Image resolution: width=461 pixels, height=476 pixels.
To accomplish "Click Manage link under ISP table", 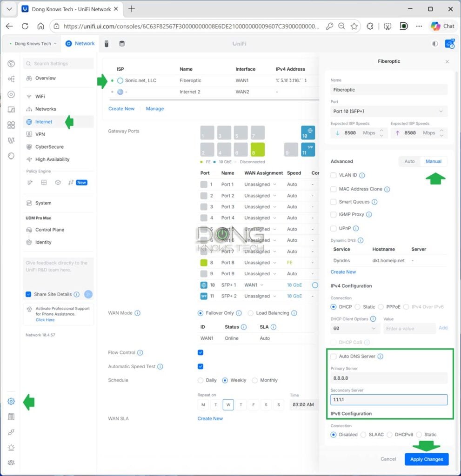I will click(155, 109).
